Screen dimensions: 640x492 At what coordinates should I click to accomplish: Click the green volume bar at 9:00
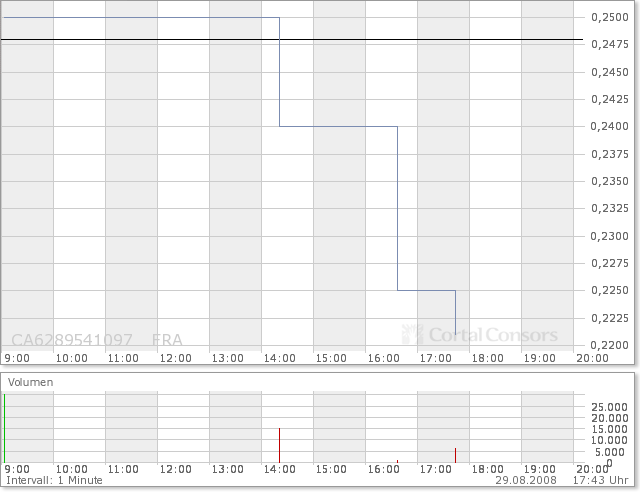point(4,428)
